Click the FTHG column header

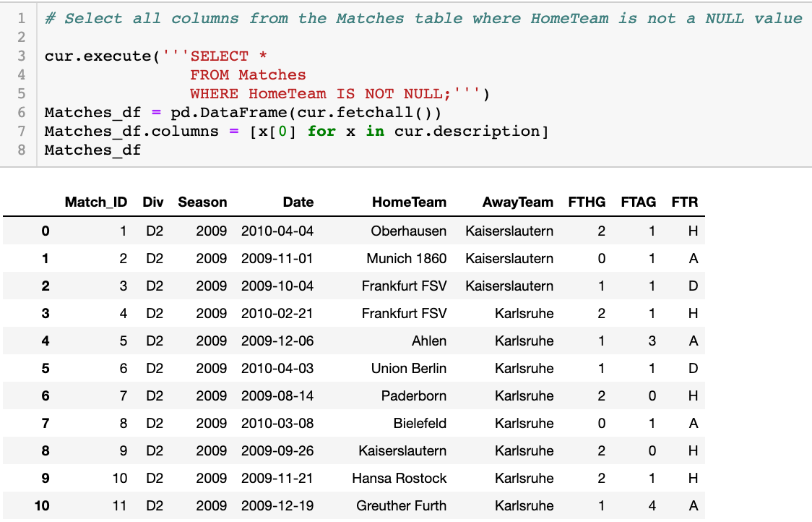587,202
